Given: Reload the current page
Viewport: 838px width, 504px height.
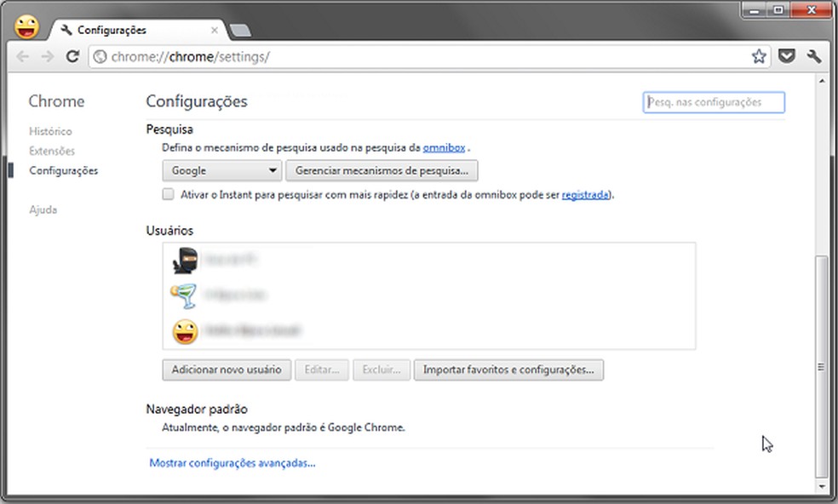Looking at the screenshot, I should [73, 55].
